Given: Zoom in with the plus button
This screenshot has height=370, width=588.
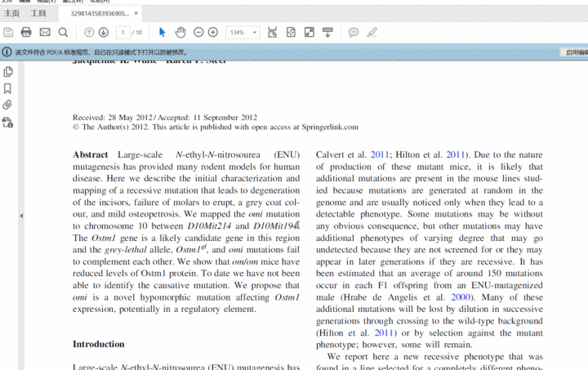Looking at the screenshot, I should tap(213, 32).
